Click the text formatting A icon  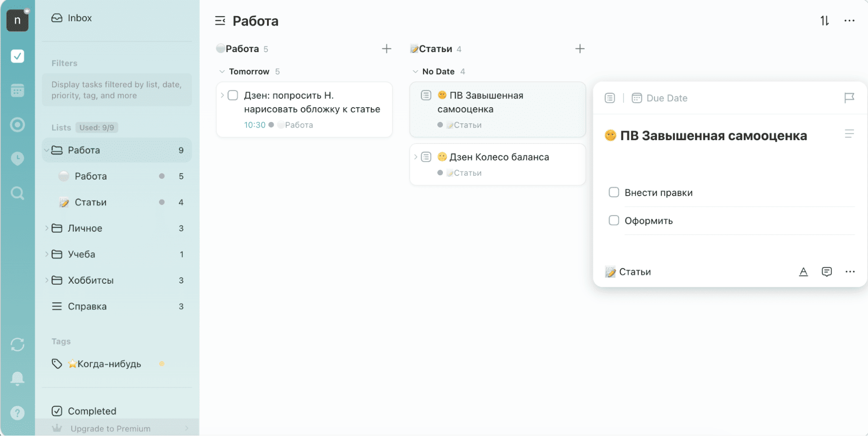[x=803, y=272]
